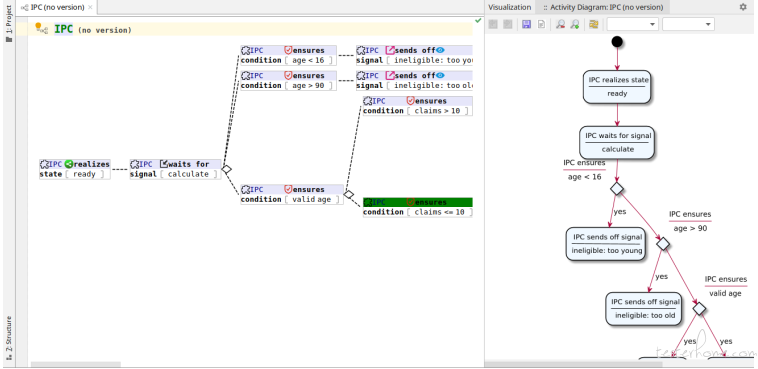Image resolution: width=758 pixels, height=369 pixels.
Task: Select the IPC realizes state ready diagram box
Action: click(x=617, y=87)
